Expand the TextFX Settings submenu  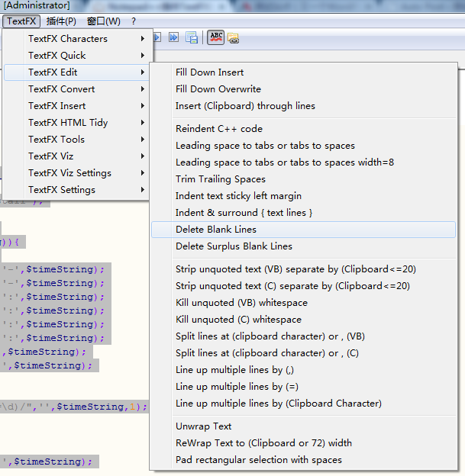pos(76,190)
